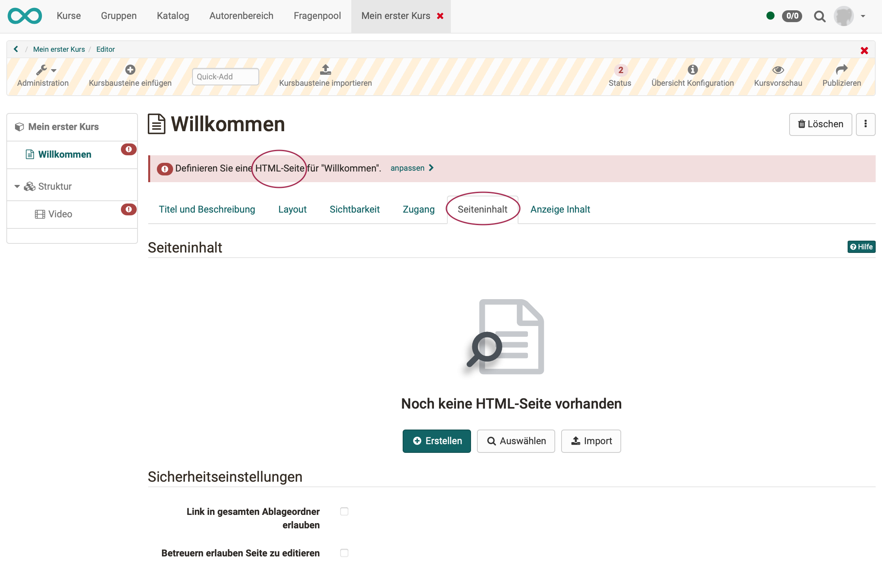Image resolution: width=882 pixels, height=588 pixels.
Task: Click Willkommen node's red error badge
Action: point(128,149)
